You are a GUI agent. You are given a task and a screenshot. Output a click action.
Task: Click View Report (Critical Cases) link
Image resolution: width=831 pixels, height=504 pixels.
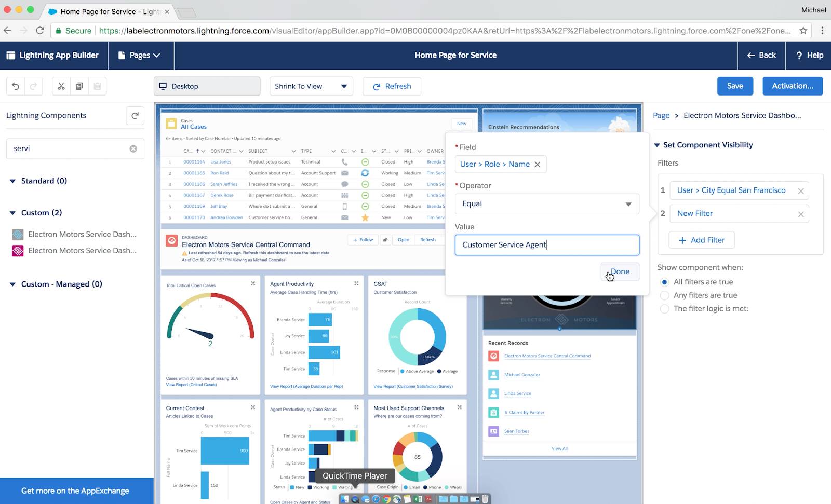[191, 385]
